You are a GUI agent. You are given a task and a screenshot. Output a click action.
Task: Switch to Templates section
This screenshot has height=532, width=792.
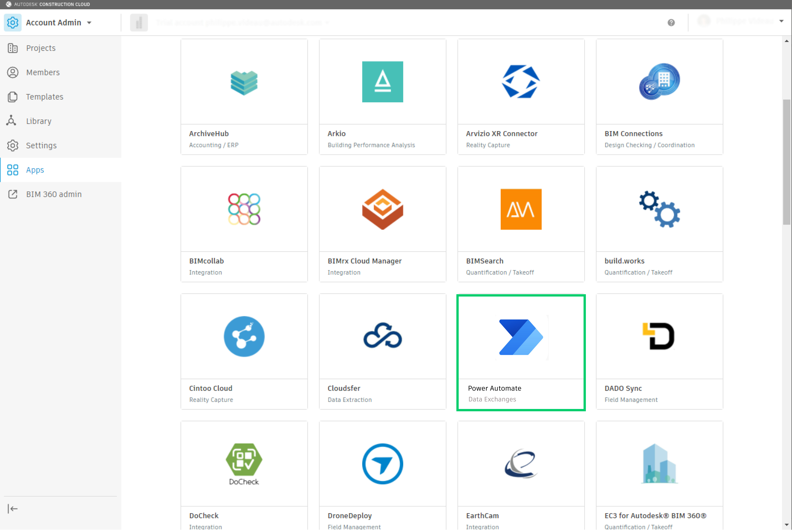click(45, 96)
